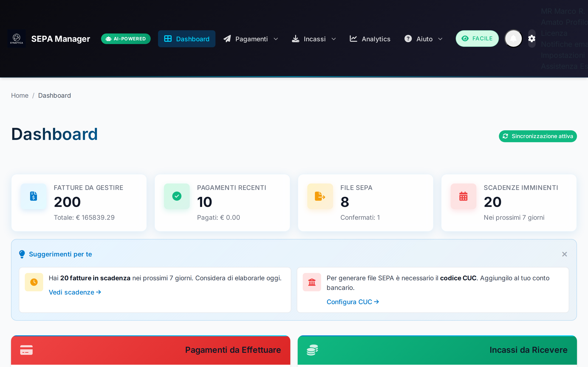
Task: Open the Aiuto dropdown
Action: coord(423,39)
